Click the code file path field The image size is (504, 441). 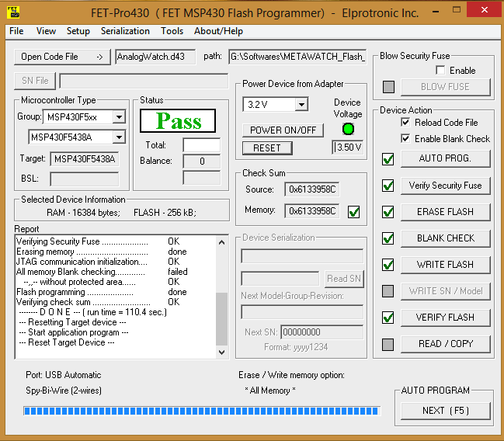pos(297,57)
